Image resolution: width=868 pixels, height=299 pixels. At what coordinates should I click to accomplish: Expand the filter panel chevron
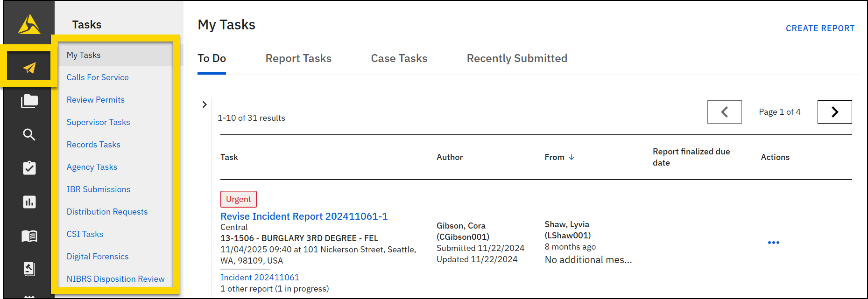click(204, 104)
